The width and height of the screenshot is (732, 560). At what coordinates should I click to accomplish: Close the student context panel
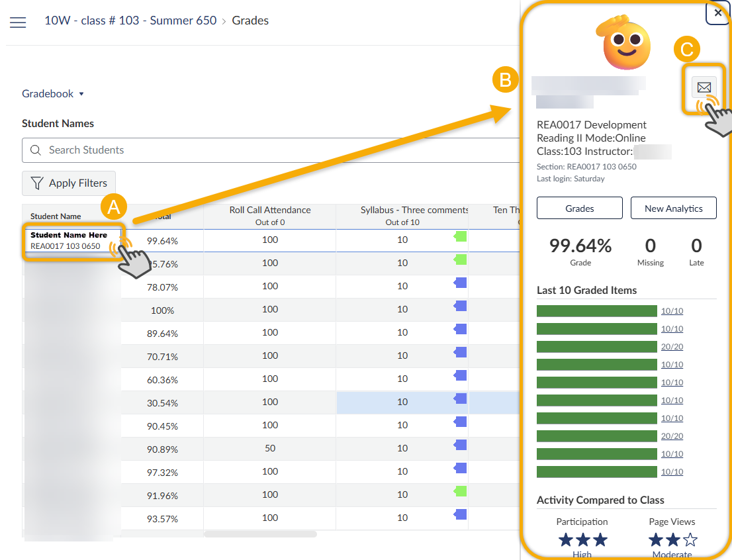tap(718, 13)
